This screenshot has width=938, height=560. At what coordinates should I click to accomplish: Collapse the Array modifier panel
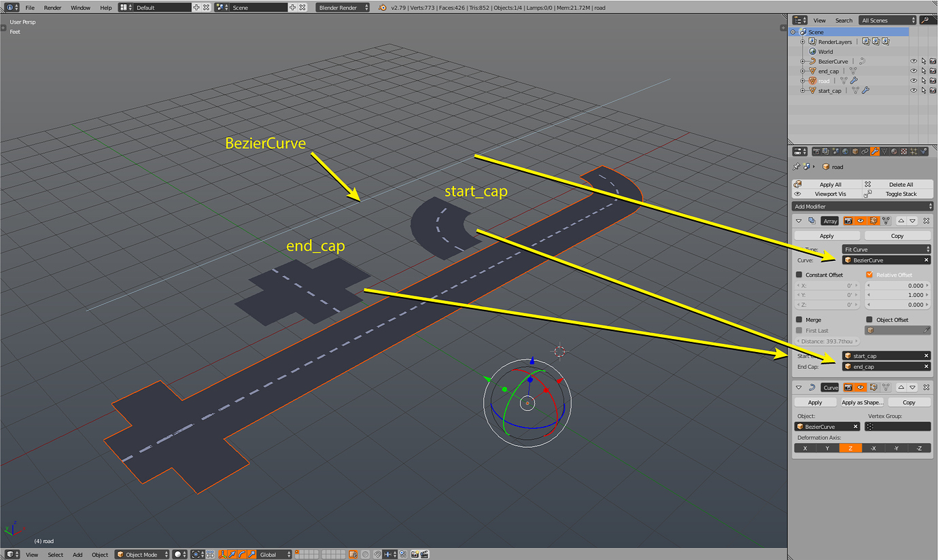[799, 221]
